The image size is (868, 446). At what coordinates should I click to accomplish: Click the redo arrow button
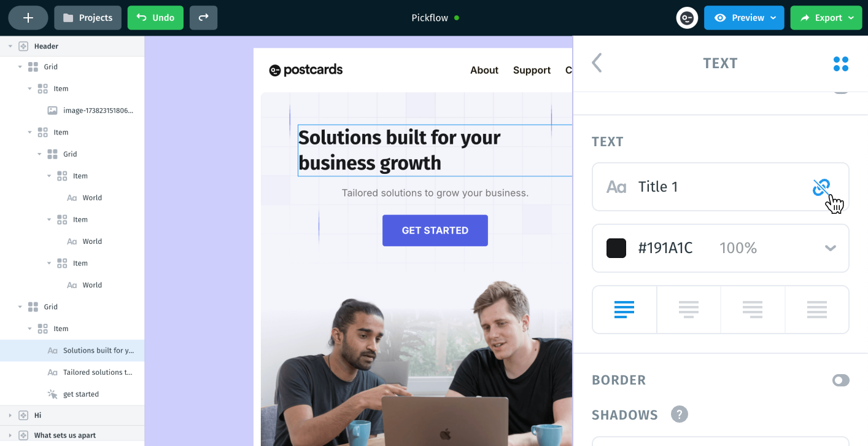coord(203,18)
